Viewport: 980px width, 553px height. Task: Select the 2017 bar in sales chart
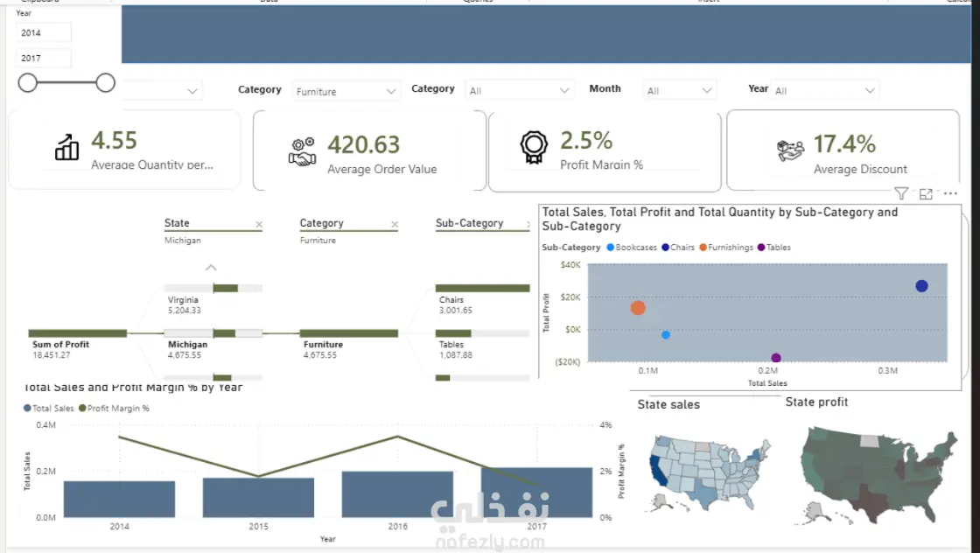click(536, 493)
